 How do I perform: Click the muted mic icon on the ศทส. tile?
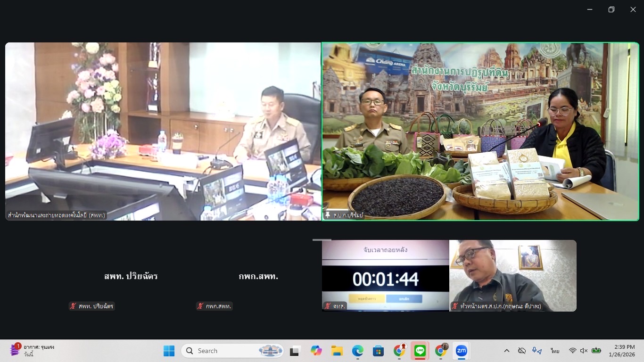[327, 306]
